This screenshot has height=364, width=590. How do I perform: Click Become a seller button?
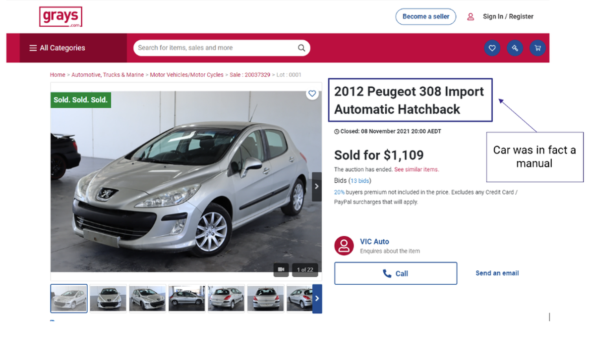point(425,16)
